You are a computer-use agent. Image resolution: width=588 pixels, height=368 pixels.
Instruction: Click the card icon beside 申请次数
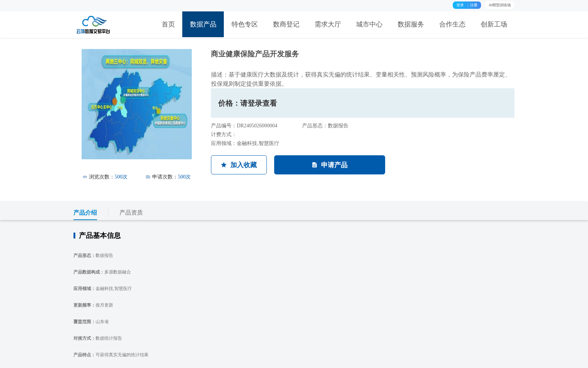[148, 177]
